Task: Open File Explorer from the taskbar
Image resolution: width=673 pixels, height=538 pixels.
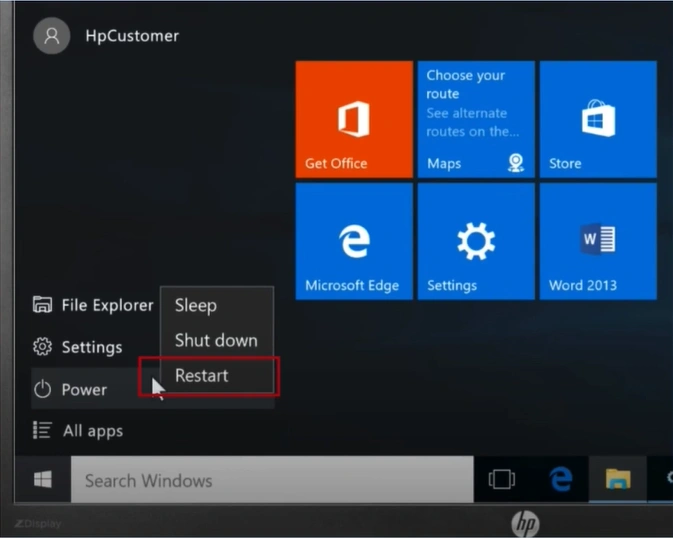Action: pyautogui.click(x=618, y=479)
